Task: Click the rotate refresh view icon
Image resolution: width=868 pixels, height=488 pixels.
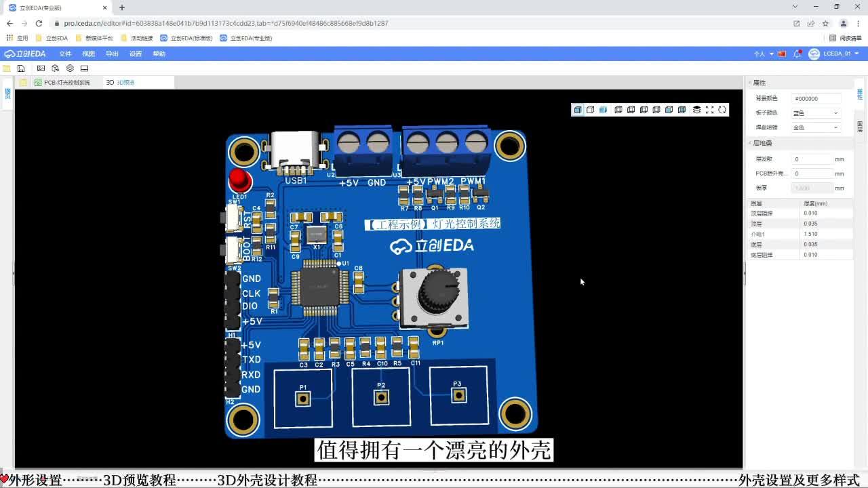Action: click(x=722, y=110)
